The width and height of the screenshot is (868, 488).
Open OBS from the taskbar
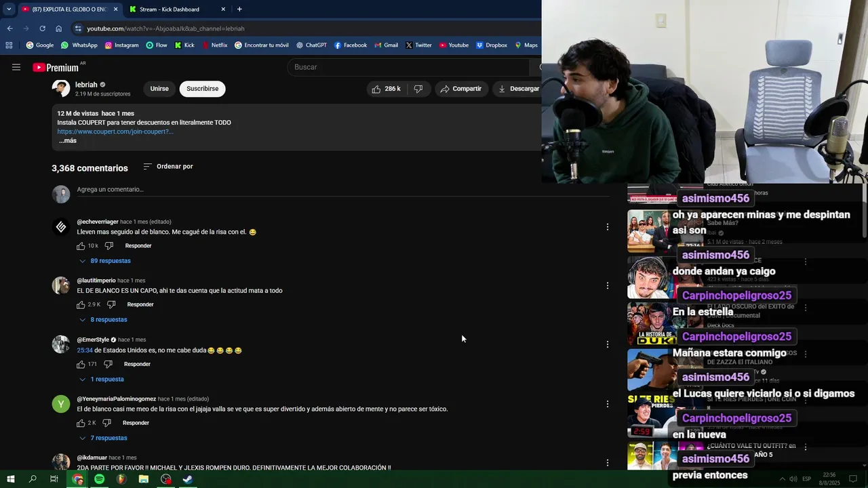pyautogui.click(x=166, y=479)
